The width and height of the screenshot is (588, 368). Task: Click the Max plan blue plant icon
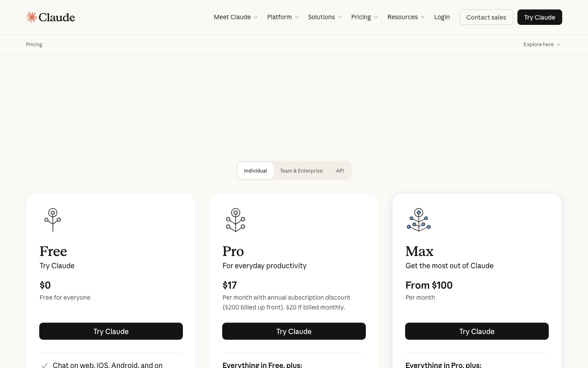tap(419, 220)
